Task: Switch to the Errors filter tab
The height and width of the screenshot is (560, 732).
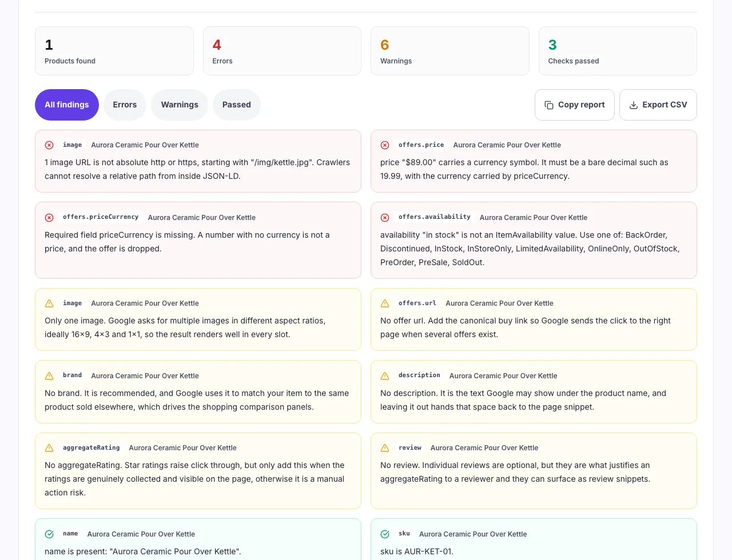Action: [x=125, y=105]
